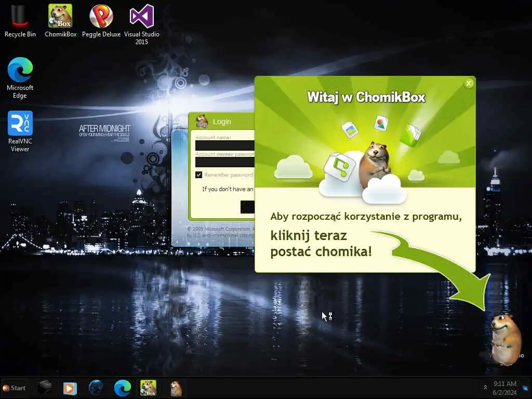Click the hamster logo in the Login window
Image resolution: width=532 pixels, height=399 pixels.
(x=202, y=121)
